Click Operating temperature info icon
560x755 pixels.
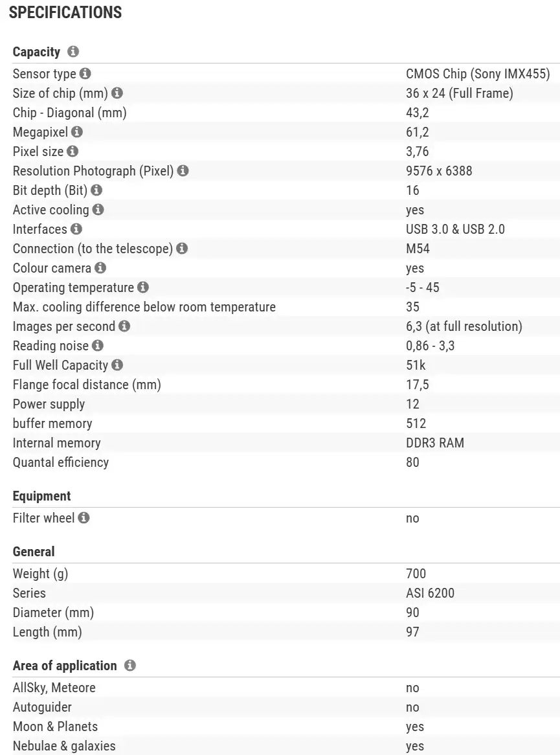(143, 287)
